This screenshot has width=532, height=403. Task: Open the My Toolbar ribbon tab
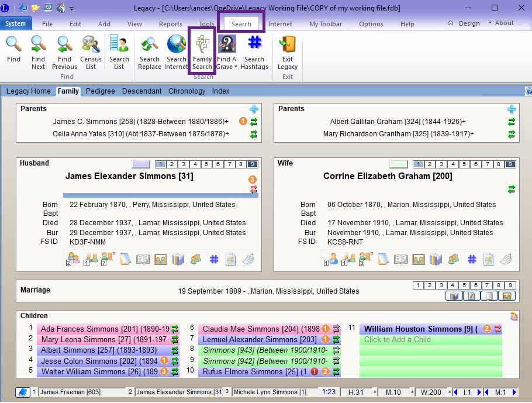(x=326, y=24)
